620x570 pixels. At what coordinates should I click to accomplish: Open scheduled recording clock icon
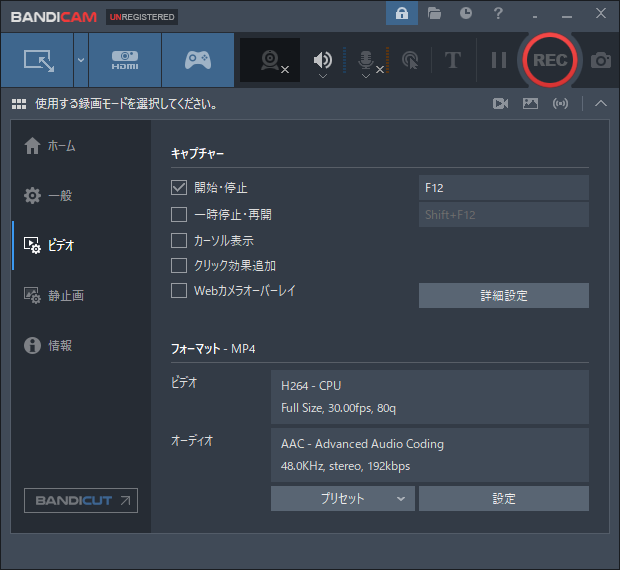(x=466, y=13)
